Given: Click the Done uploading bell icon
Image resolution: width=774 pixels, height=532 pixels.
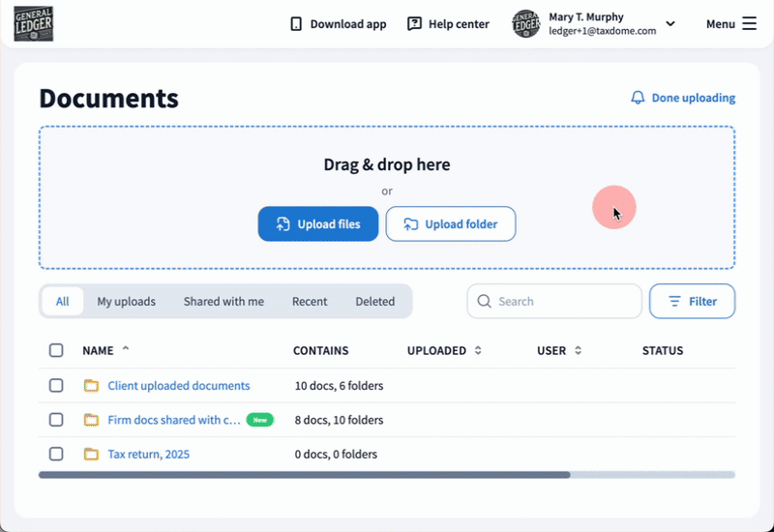Looking at the screenshot, I should [x=638, y=98].
